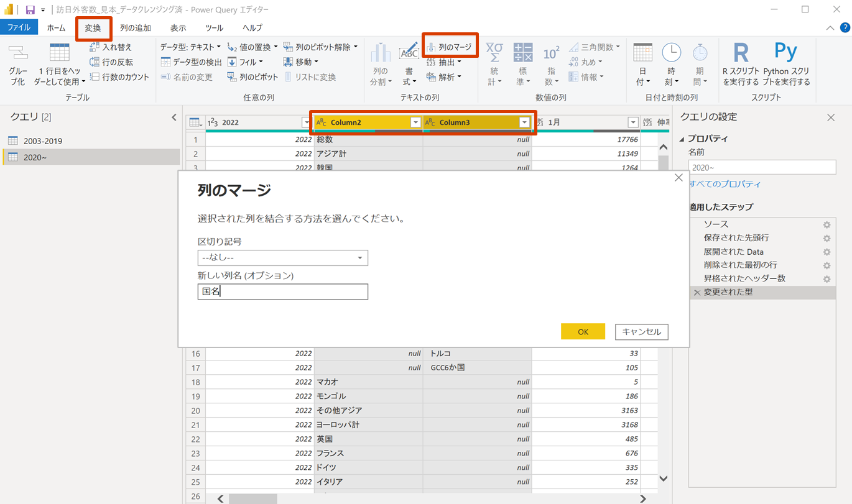Click Pivot Column (列のピボット)
Image resolution: width=852 pixels, height=504 pixels.
pos(252,77)
